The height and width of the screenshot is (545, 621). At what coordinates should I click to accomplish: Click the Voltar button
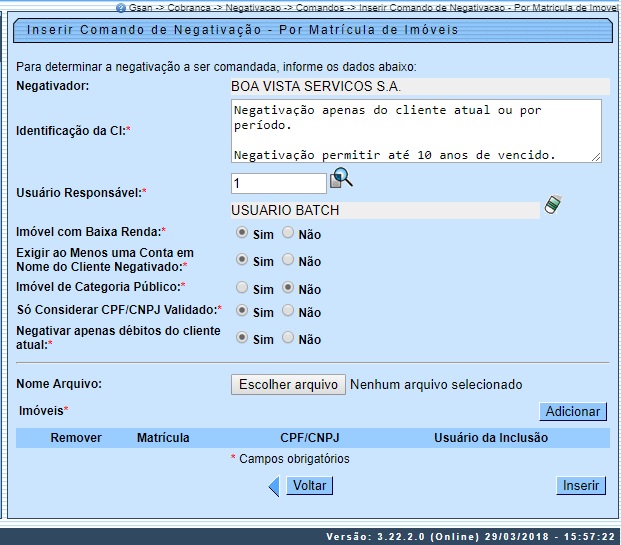[308, 486]
